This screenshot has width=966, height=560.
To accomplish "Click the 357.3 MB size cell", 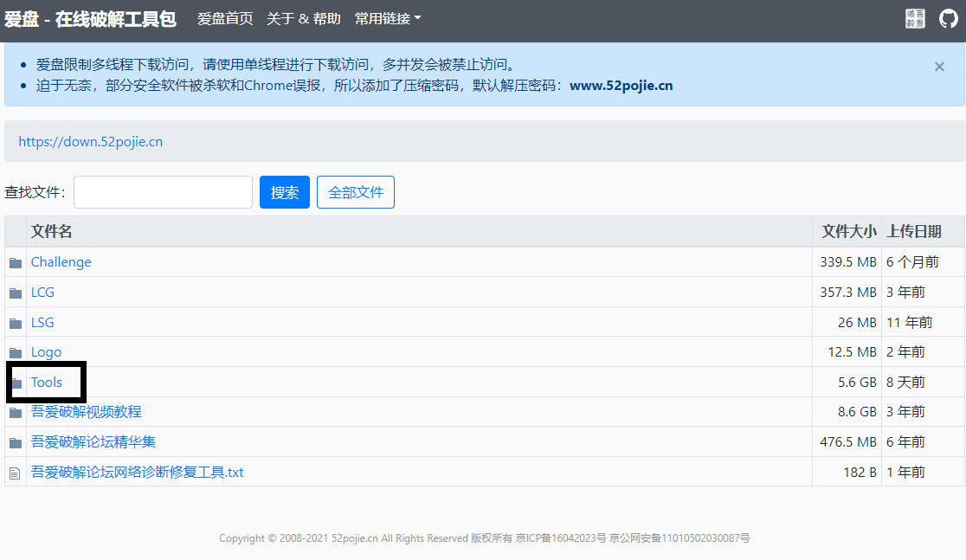I will point(847,292).
